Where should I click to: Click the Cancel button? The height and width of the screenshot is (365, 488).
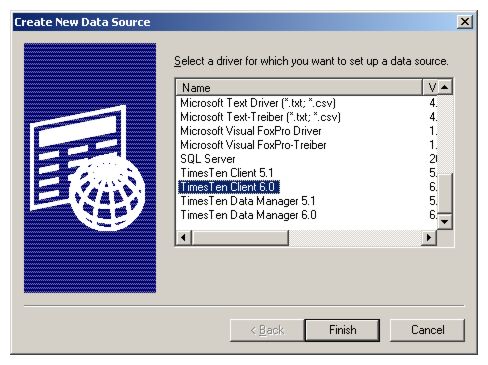coord(427,330)
